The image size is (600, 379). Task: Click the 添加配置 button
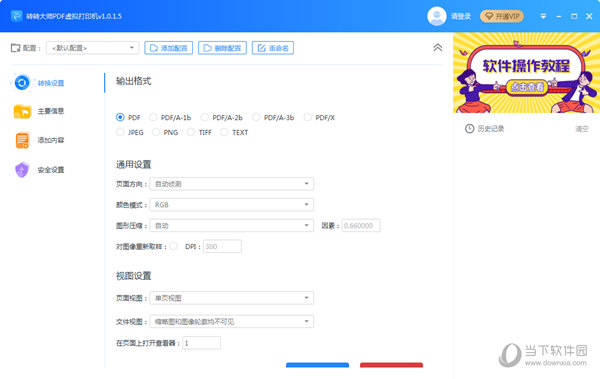pyautogui.click(x=169, y=48)
